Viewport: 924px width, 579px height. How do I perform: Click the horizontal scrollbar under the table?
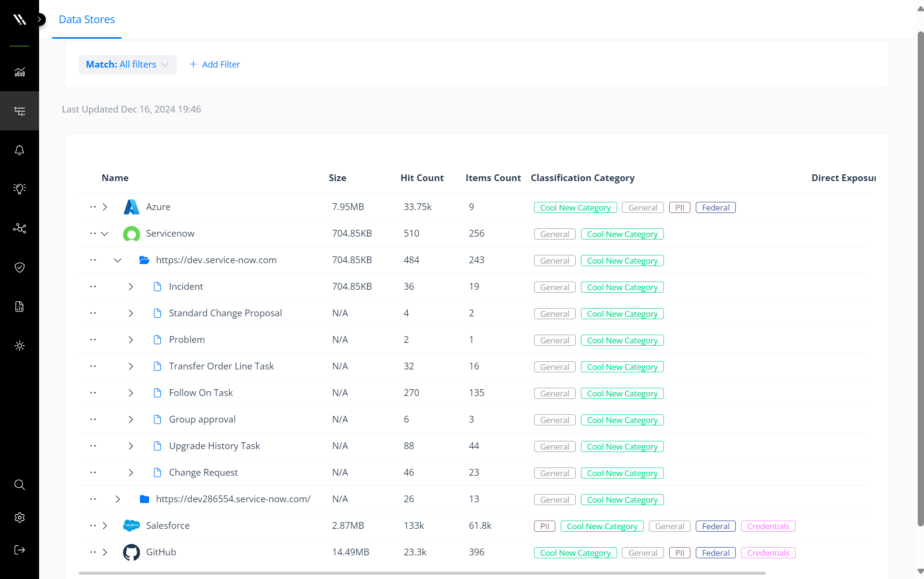422,573
